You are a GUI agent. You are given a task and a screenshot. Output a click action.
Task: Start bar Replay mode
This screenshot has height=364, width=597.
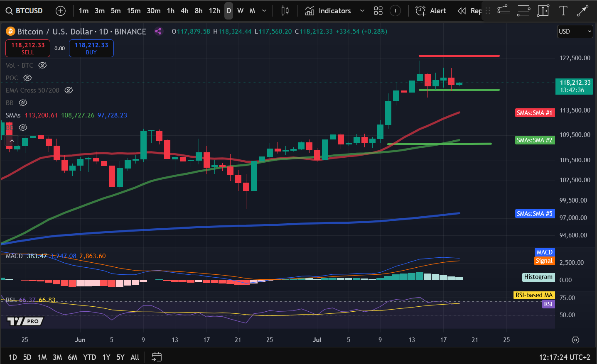pos(469,11)
